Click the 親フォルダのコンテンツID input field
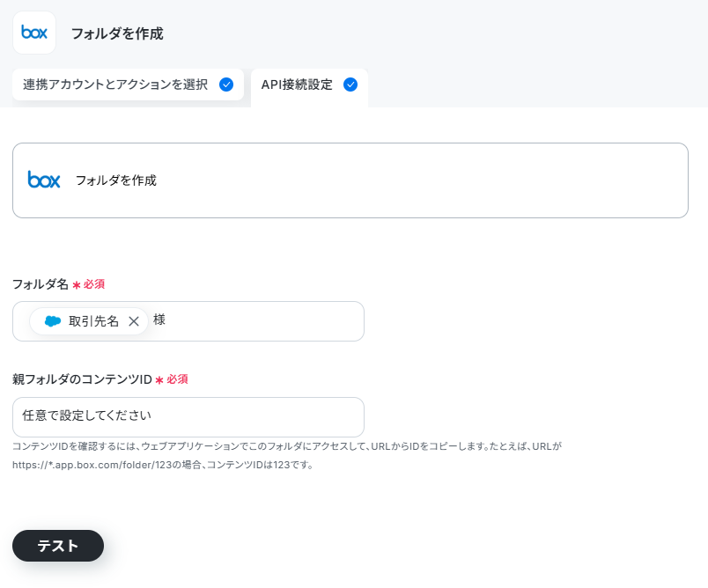Screen dimensions: 708x588 [188, 416]
